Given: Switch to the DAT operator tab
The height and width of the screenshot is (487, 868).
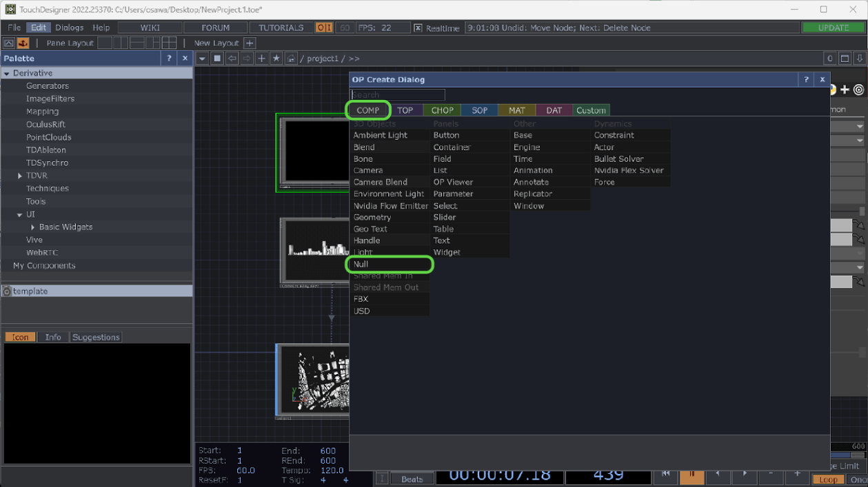Looking at the screenshot, I should click(554, 110).
